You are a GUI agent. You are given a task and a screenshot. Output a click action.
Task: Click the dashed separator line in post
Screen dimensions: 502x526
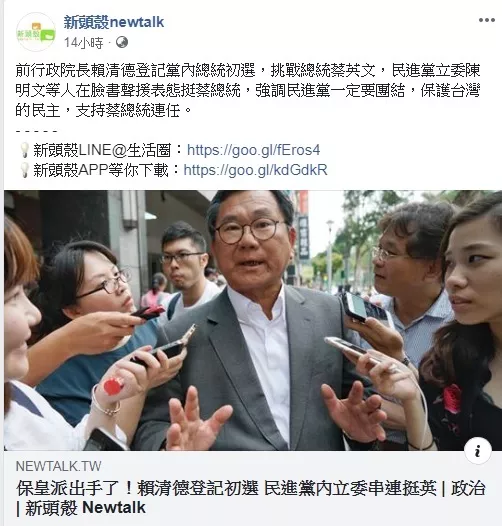(x=36, y=131)
